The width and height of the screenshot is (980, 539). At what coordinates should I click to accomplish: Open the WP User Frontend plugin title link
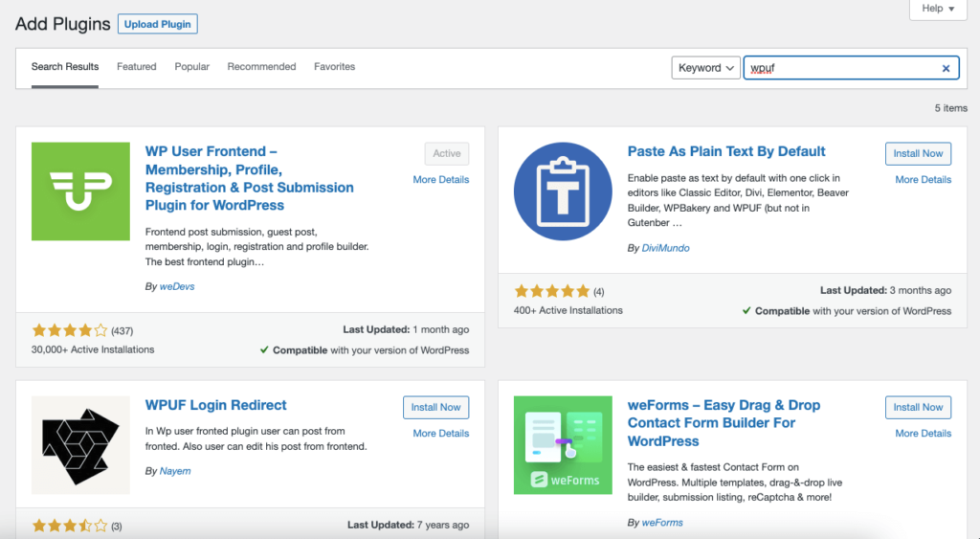click(x=250, y=178)
